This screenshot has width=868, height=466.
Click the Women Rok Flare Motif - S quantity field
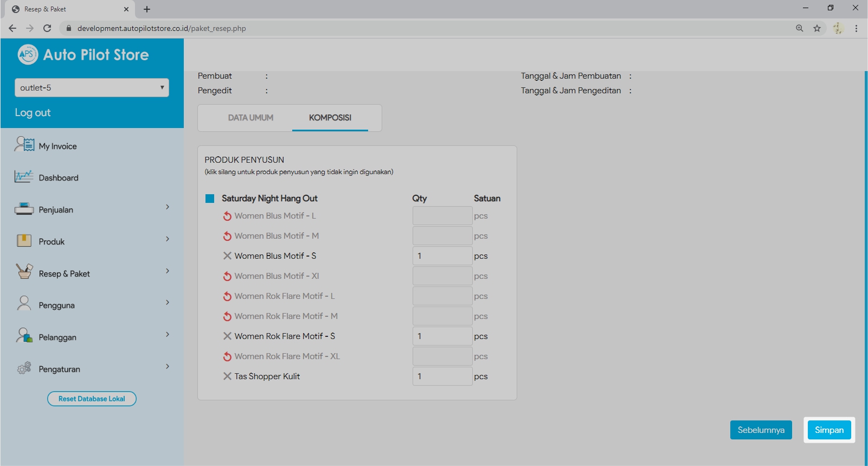click(x=442, y=336)
